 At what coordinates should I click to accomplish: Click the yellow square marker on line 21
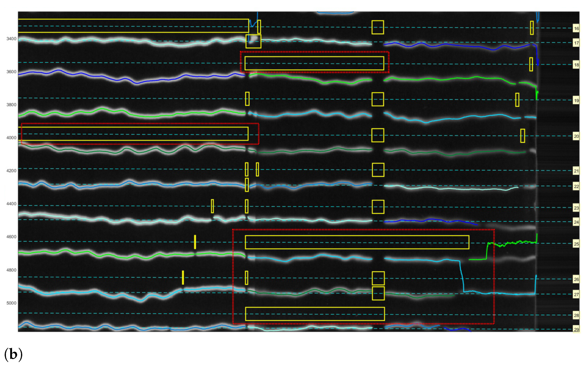(x=378, y=169)
